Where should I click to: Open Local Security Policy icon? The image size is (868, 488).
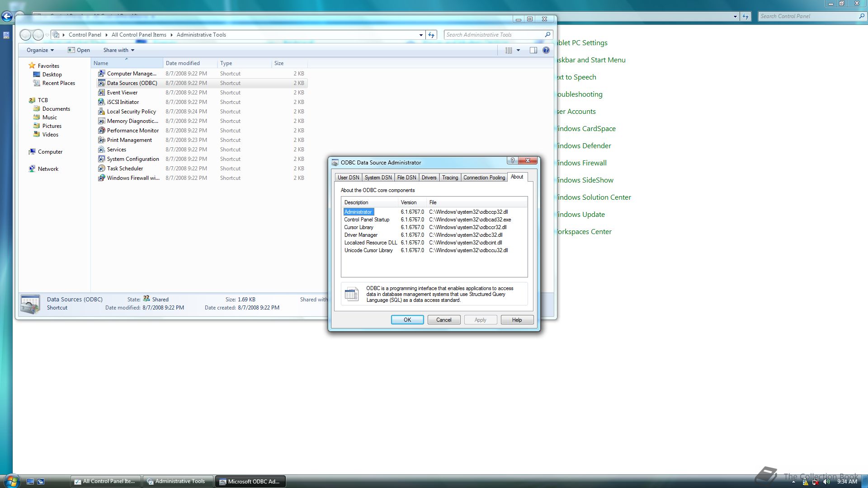tap(102, 111)
